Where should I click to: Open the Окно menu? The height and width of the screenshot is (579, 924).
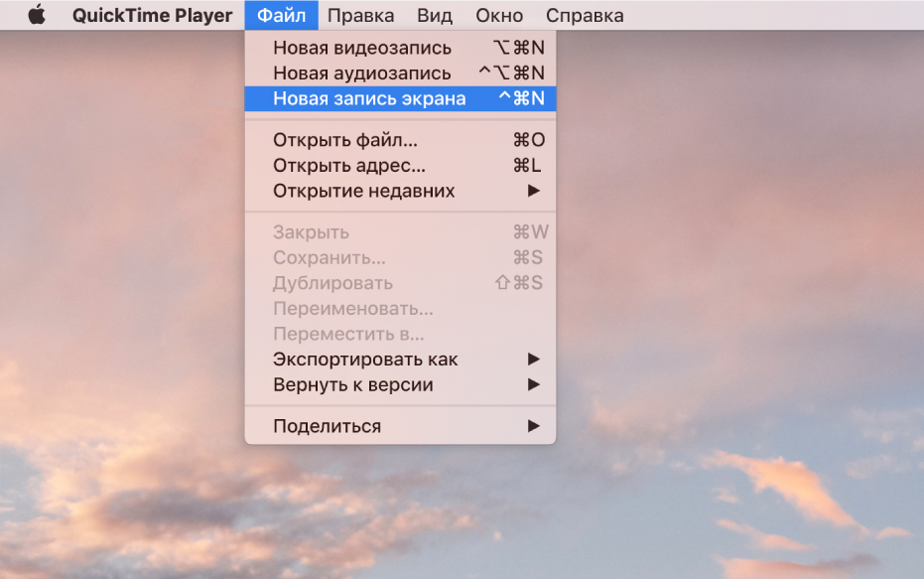[499, 15]
